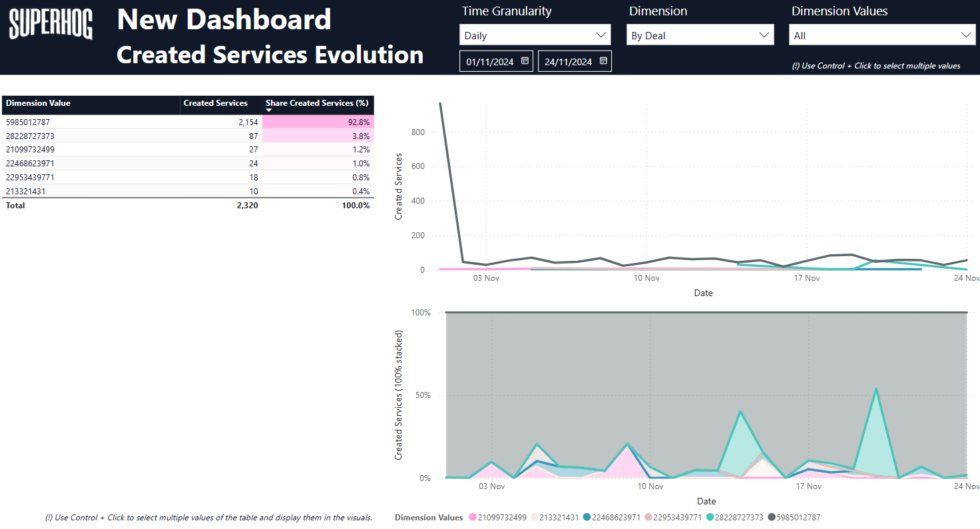The image size is (980, 529).
Task: Click the end date field 24/11/2024
Action: [x=568, y=62]
